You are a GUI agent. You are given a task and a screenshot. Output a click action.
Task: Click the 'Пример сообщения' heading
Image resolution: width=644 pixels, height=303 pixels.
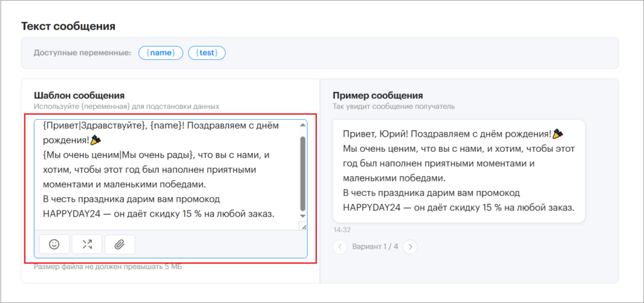click(x=378, y=96)
